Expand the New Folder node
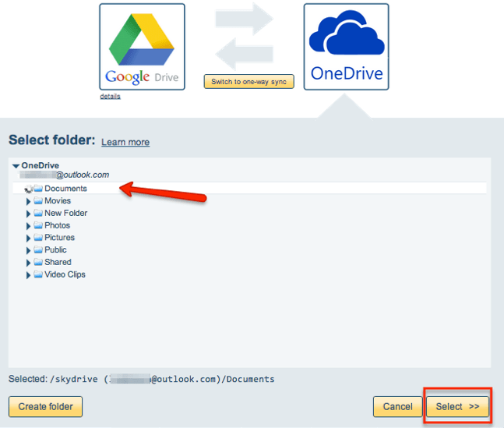 coord(28,214)
